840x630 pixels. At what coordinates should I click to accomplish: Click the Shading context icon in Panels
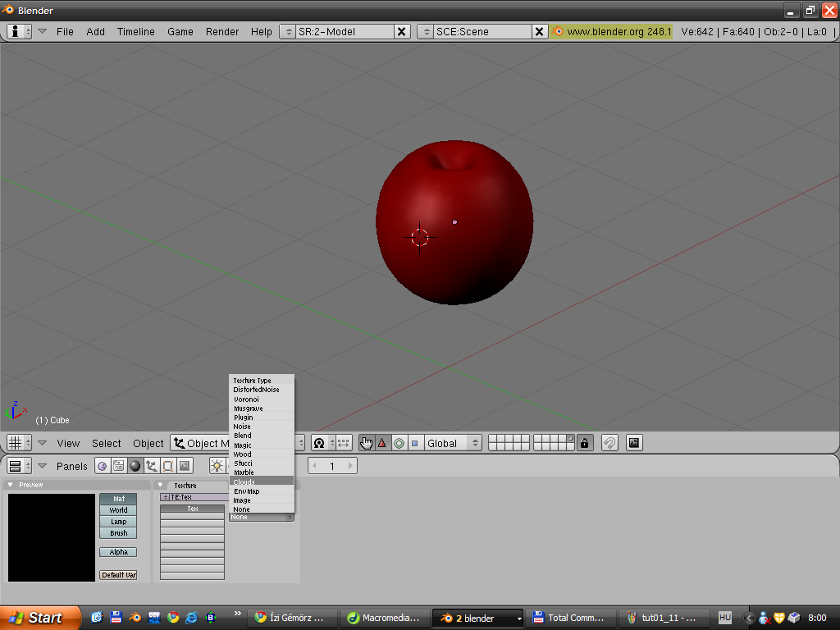click(x=135, y=466)
